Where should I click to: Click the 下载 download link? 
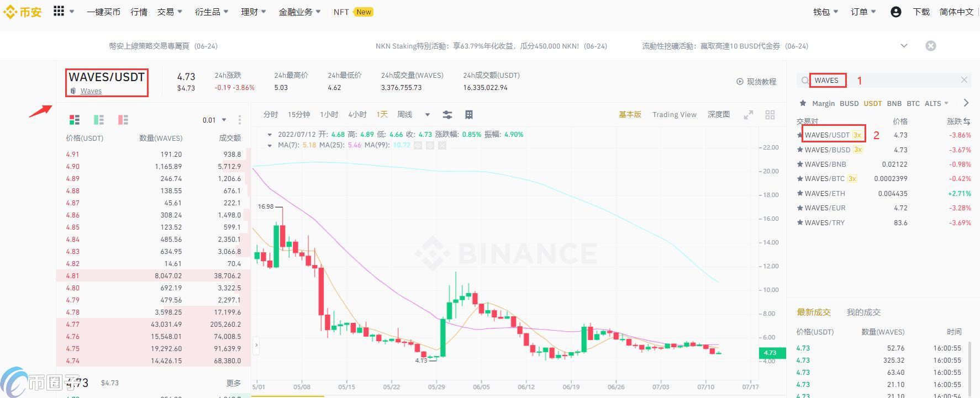(x=921, y=12)
